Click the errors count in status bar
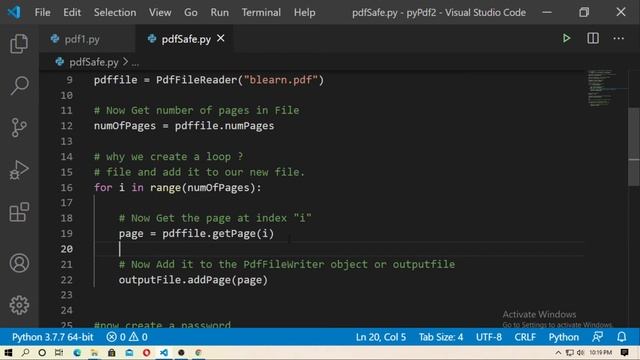640x360 pixels. pos(116,337)
